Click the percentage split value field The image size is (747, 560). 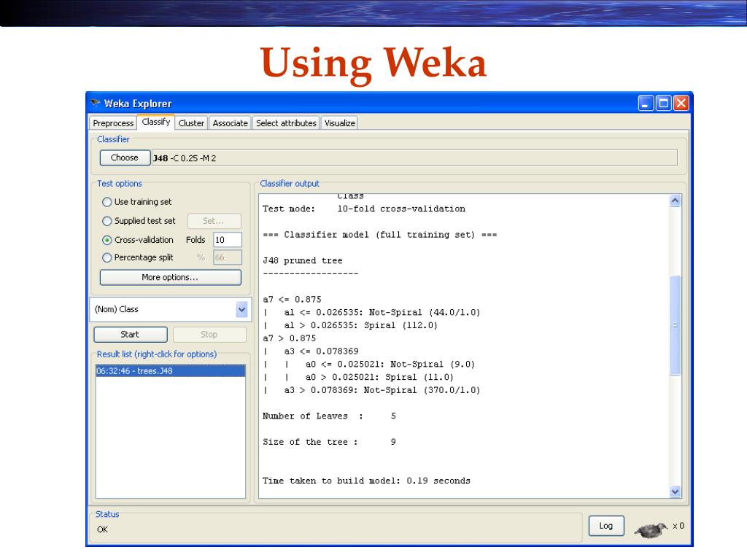(x=228, y=257)
